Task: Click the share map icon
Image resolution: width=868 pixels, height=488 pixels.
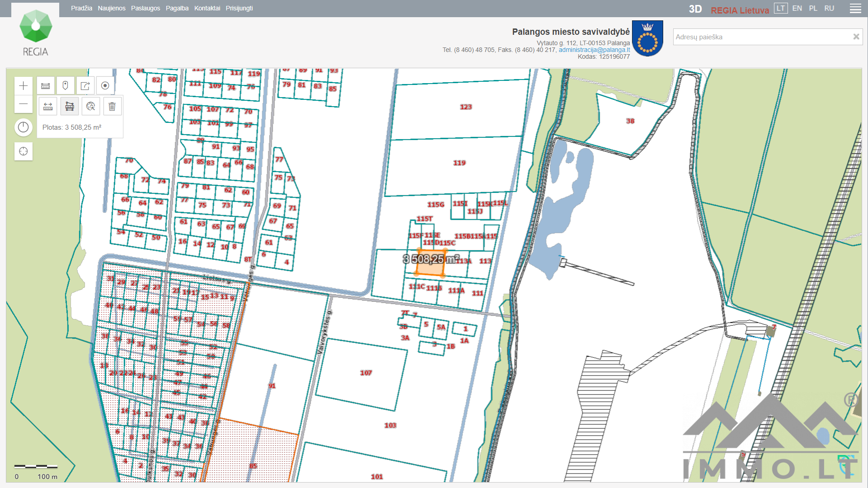Action: click(x=85, y=86)
